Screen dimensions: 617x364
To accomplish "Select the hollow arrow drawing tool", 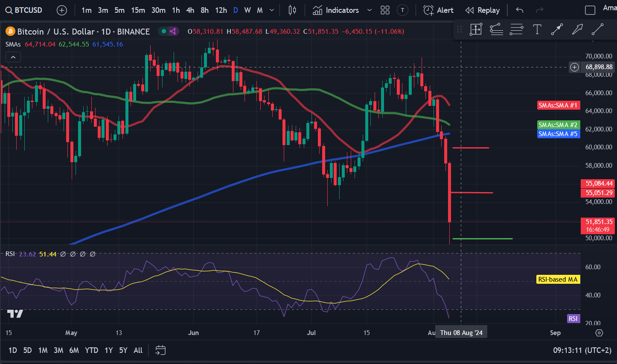I will 577,29.
